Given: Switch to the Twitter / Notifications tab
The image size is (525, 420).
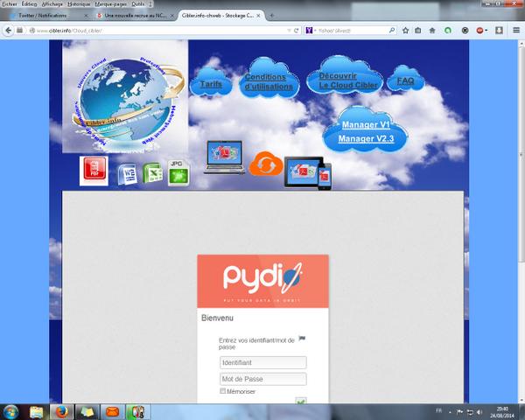Looking at the screenshot, I should [43, 16].
